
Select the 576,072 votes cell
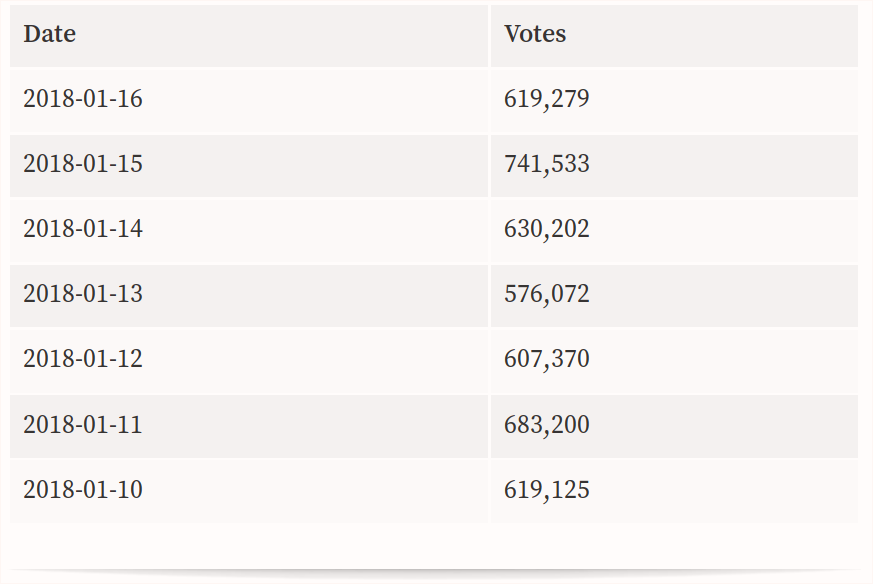pos(674,296)
